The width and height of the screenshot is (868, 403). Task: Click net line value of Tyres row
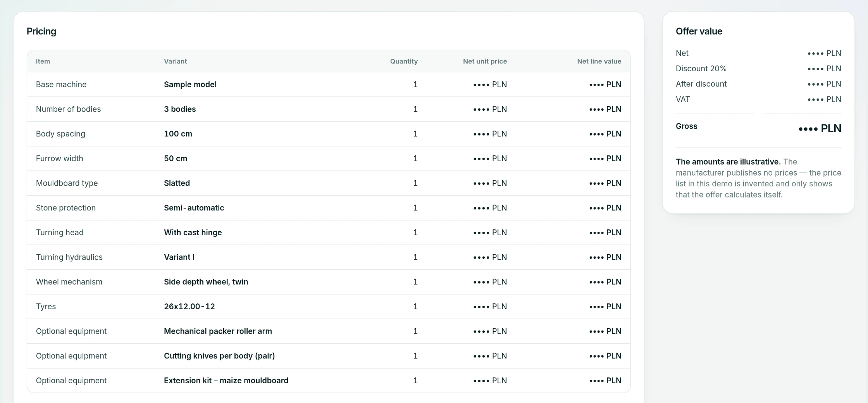[605, 307]
